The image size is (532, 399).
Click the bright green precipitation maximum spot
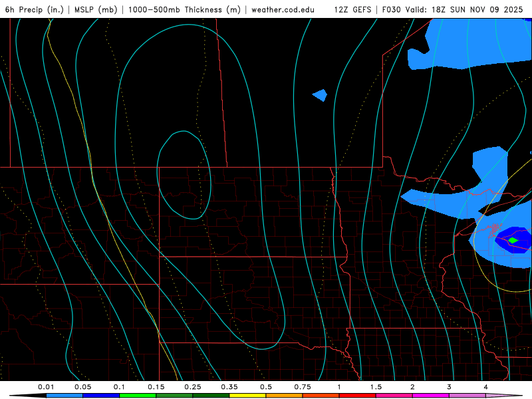click(513, 241)
